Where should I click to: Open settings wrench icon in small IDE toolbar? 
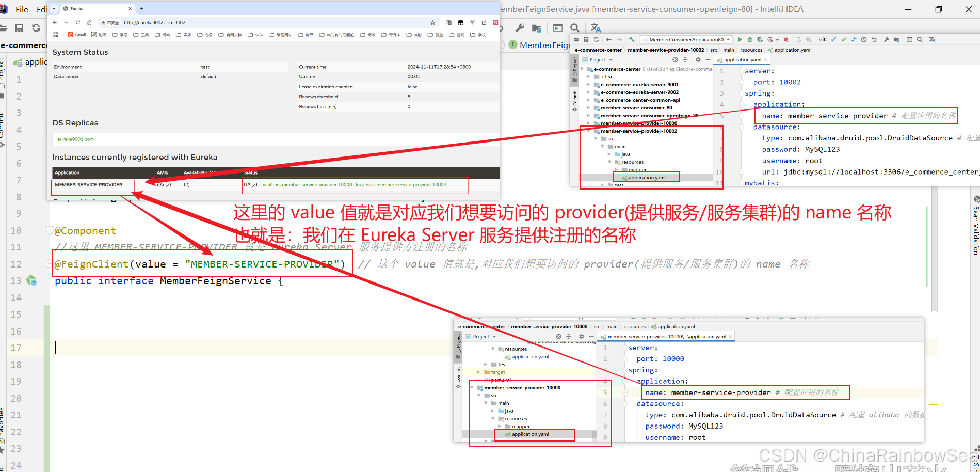pyautogui.click(x=887, y=39)
